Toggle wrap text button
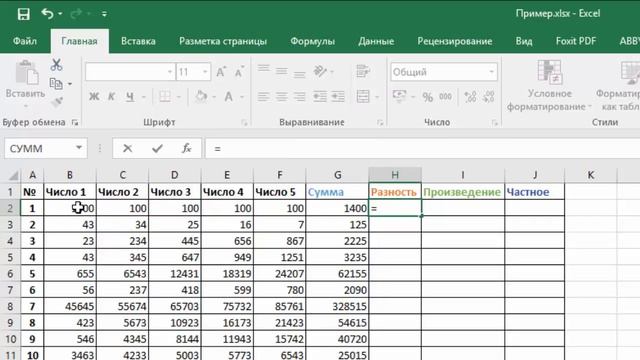The height and width of the screenshot is (360, 640). click(x=362, y=71)
